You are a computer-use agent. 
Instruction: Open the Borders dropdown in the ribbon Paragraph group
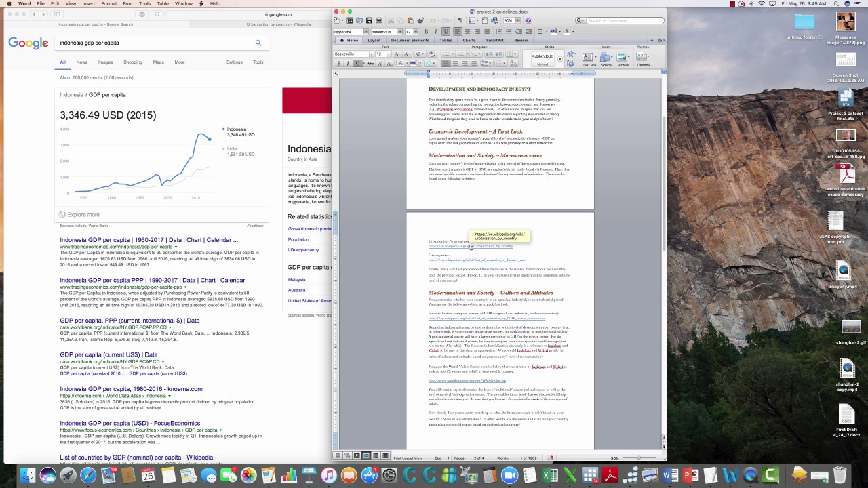(x=500, y=63)
